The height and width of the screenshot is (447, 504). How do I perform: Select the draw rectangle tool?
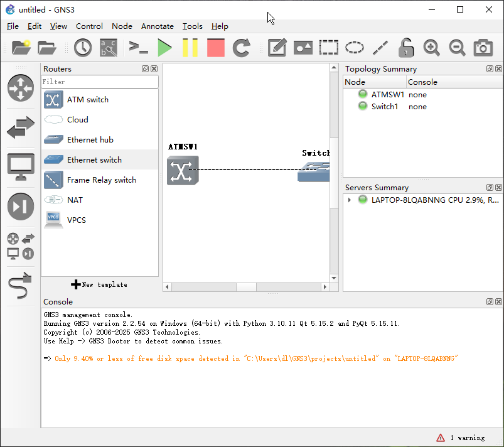click(x=328, y=48)
